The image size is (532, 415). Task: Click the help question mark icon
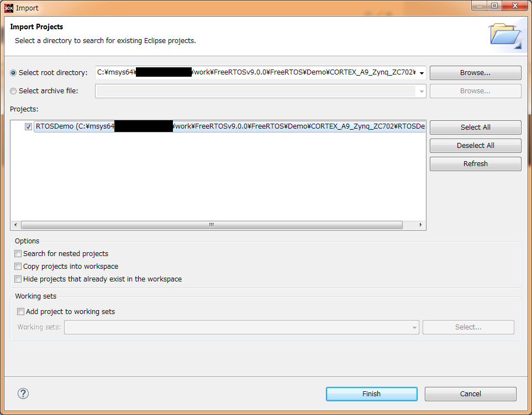click(23, 393)
